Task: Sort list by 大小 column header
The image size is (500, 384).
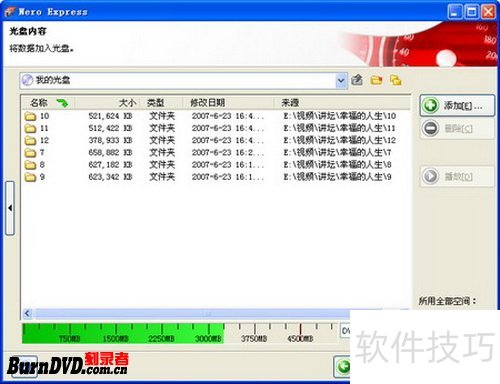Action: click(x=107, y=103)
